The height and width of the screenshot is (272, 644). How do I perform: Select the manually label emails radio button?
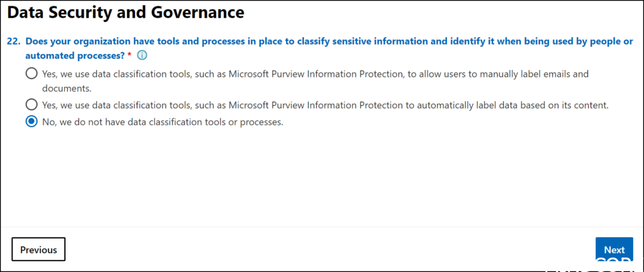tap(31, 74)
